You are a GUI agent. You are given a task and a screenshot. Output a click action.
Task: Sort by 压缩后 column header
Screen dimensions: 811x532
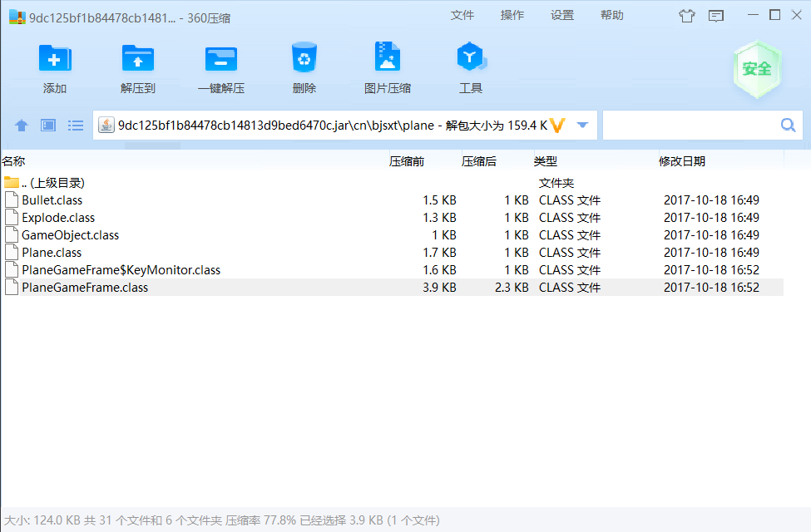coord(479,161)
